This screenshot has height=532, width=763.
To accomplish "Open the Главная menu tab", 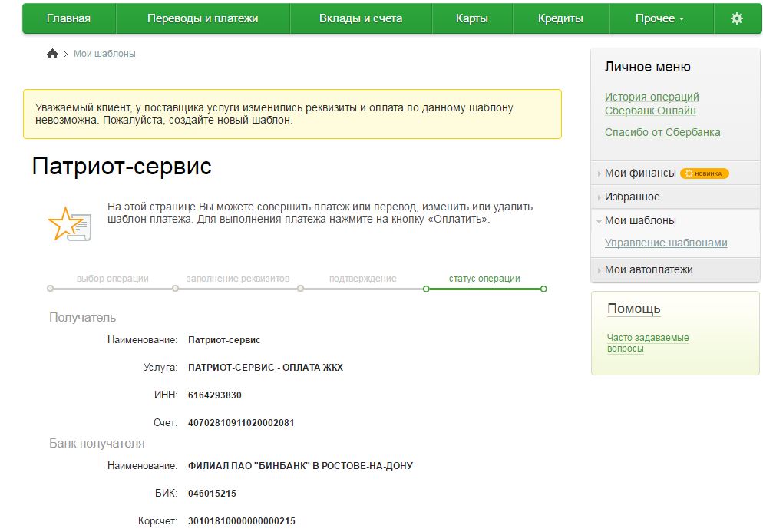I will click(68, 18).
